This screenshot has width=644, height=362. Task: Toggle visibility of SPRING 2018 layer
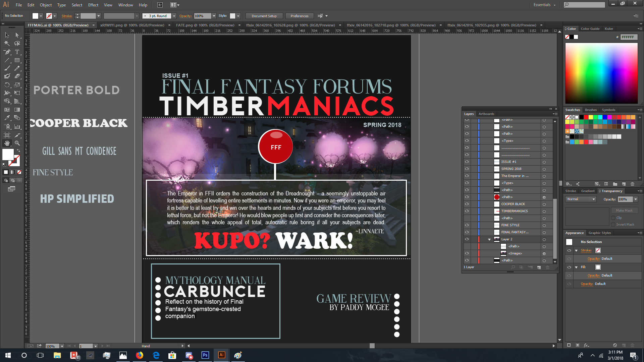tap(467, 169)
